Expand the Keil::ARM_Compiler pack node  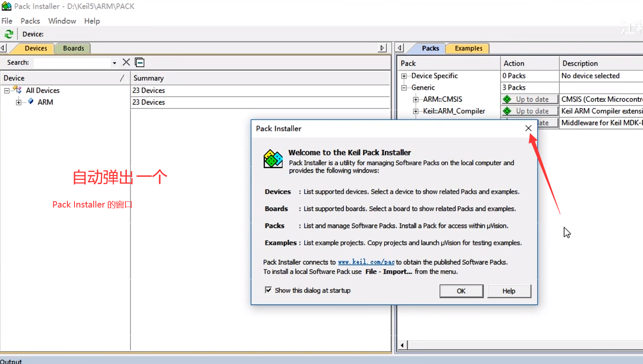[x=416, y=111]
